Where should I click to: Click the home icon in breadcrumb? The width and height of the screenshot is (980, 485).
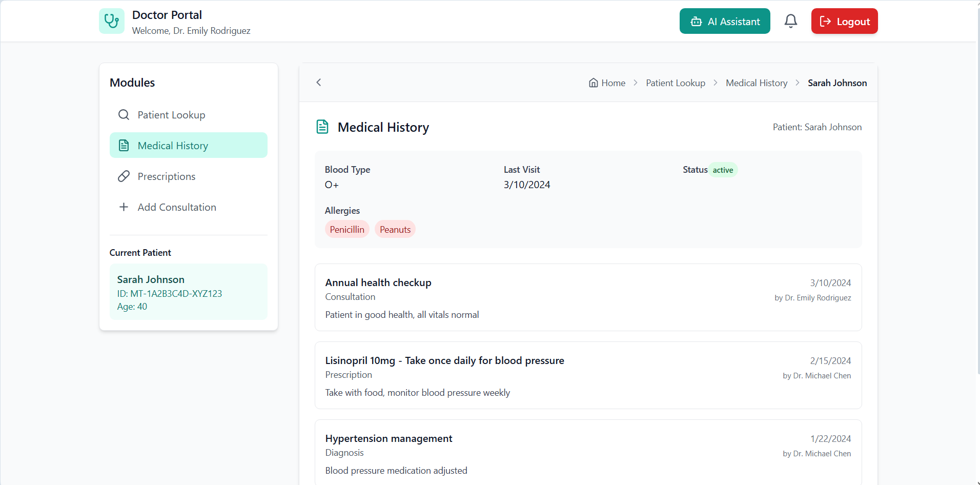593,83
